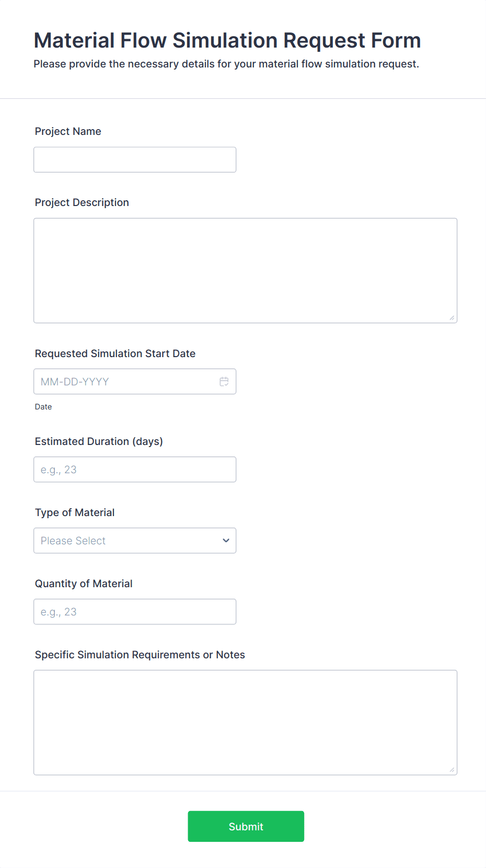Click the Quantity of Material input

[x=135, y=611]
